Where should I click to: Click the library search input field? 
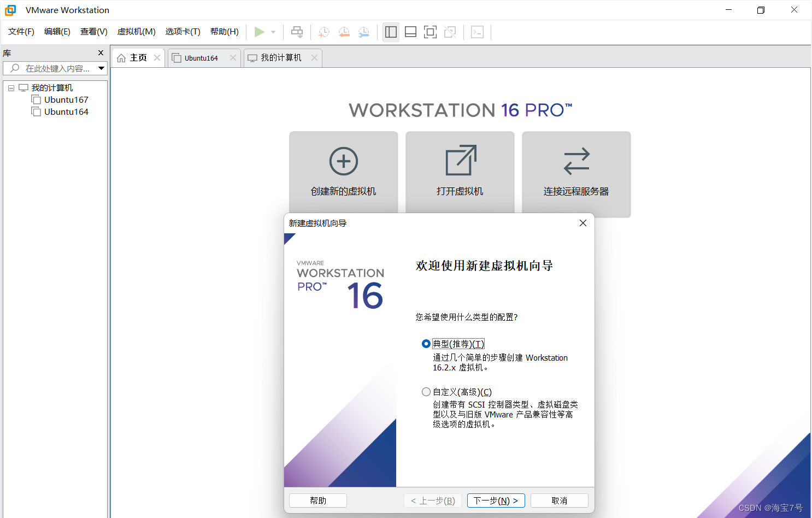coord(50,68)
